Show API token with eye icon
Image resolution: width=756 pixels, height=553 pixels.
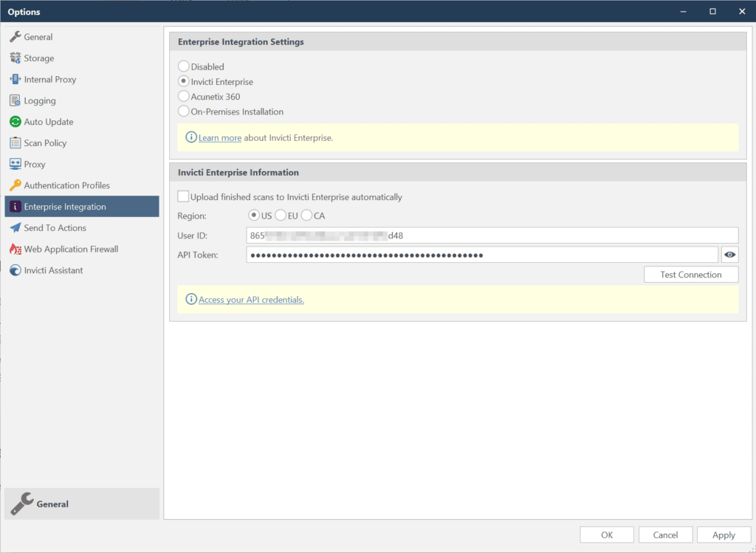729,255
